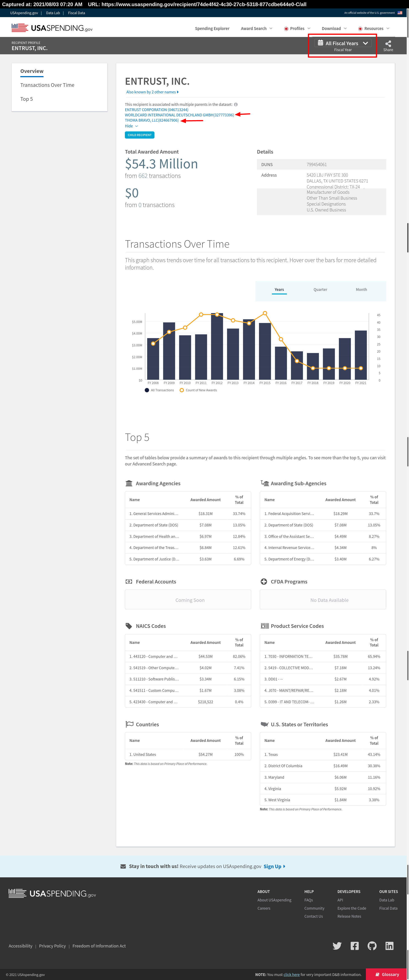
Task: Click the envelope icon in Stay in touch banner
Action: (x=123, y=866)
